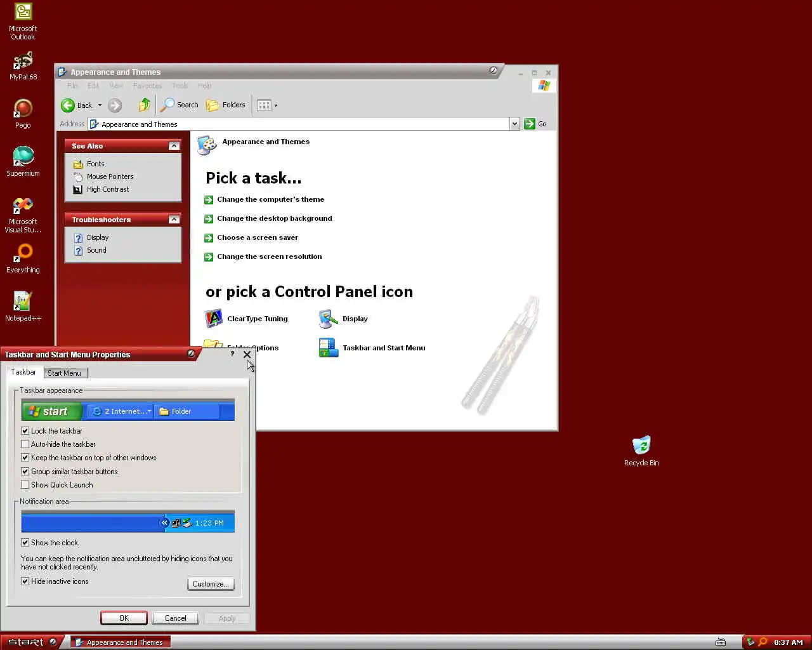The height and width of the screenshot is (650, 812).
Task: Click OK in Taskbar Properties dialog
Action: 124,618
